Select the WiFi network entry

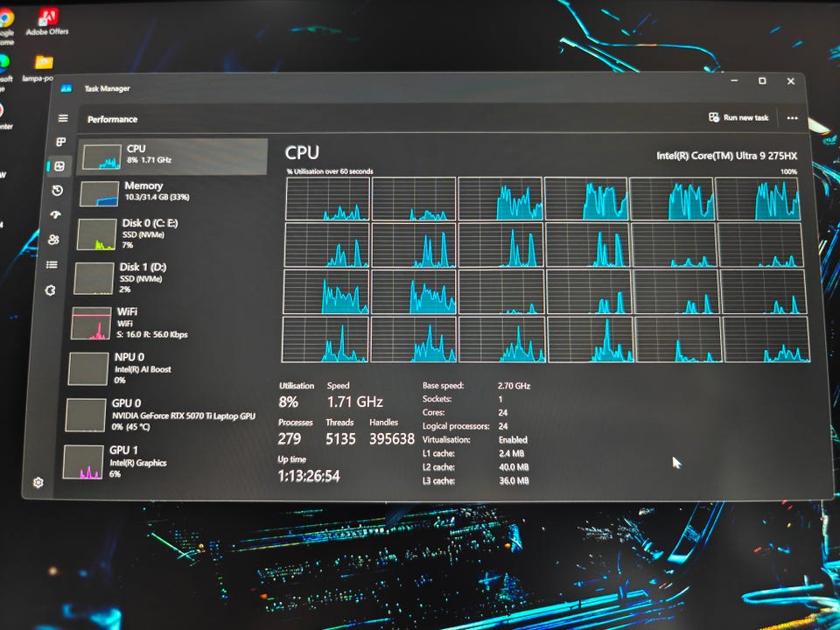[165, 323]
